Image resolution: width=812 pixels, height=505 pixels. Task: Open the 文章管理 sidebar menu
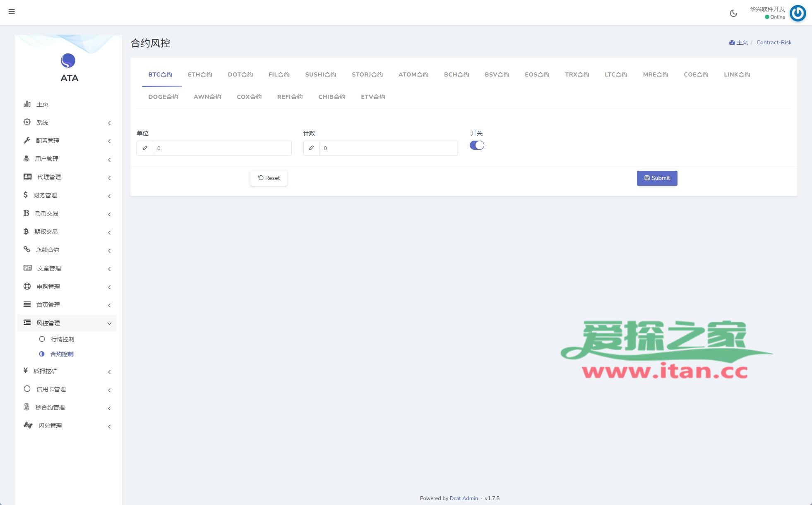point(67,268)
